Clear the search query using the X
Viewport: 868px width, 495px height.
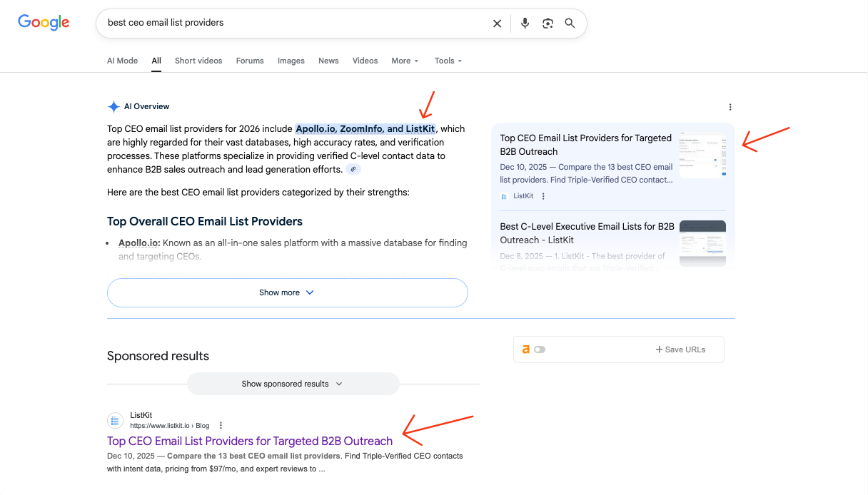[x=497, y=23]
